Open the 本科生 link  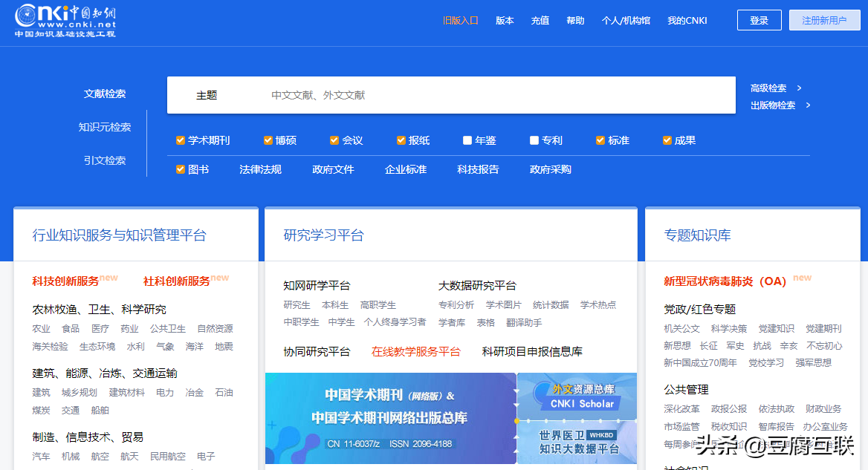(x=335, y=304)
